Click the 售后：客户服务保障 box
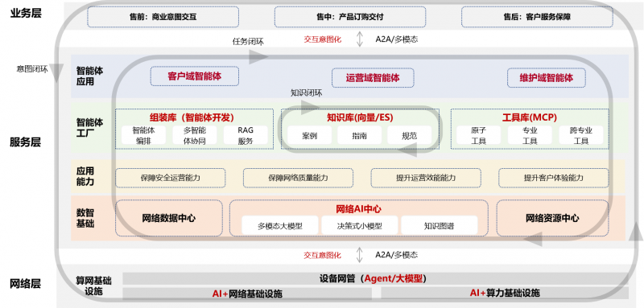The height and width of the screenshot is (308, 644). click(537, 17)
